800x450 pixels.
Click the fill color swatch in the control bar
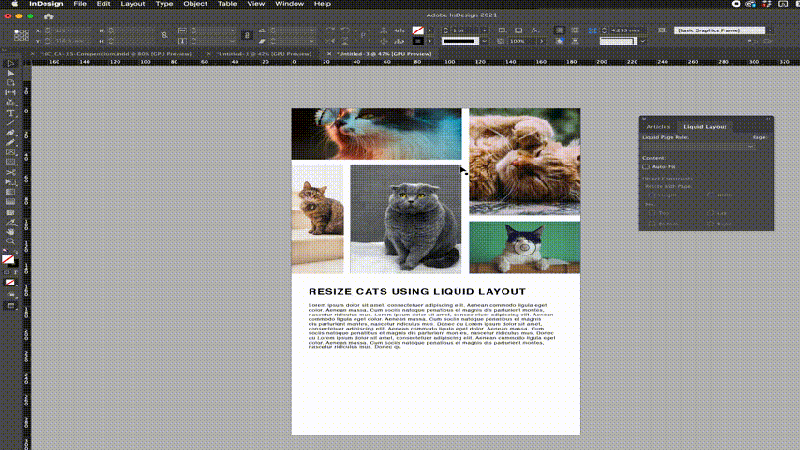point(418,30)
